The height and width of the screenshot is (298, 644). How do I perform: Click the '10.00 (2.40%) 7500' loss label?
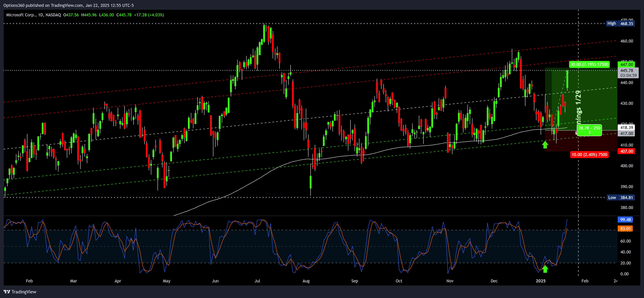pyautogui.click(x=589, y=154)
